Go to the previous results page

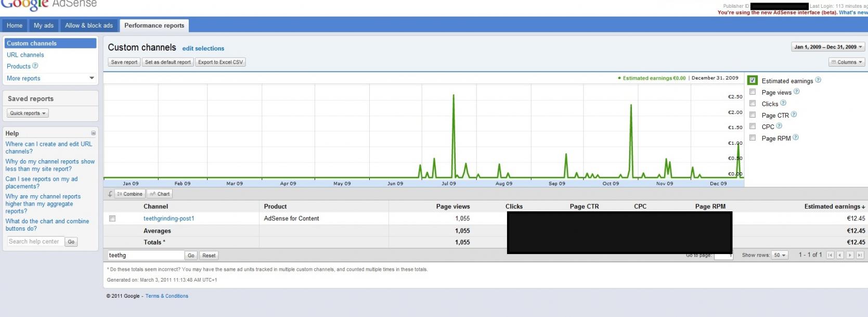tap(840, 255)
